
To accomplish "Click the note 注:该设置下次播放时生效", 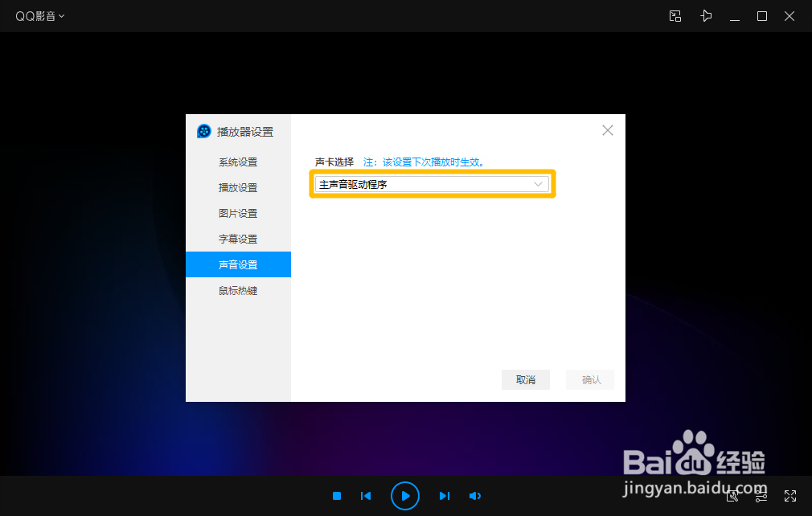I will 424,162.
